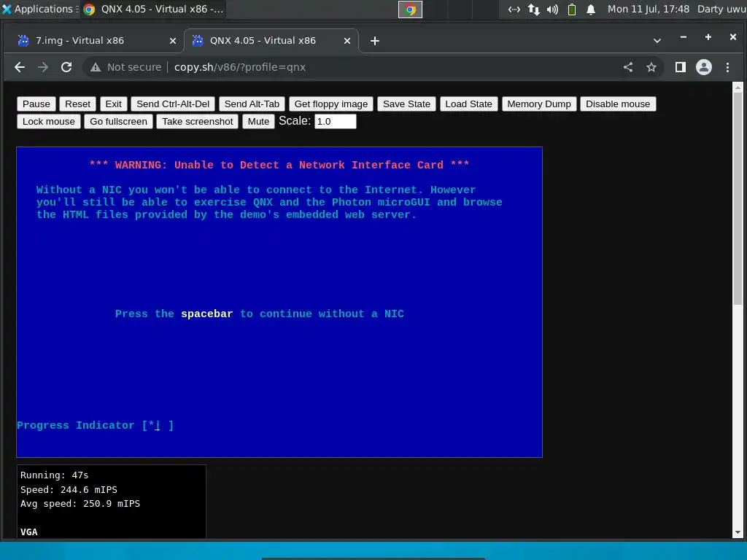Image resolution: width=747 pixels, height=560 pixels.
Task: Click the copy.sh address bar URL
Action: pyautogui.click(x=239, y=67)
